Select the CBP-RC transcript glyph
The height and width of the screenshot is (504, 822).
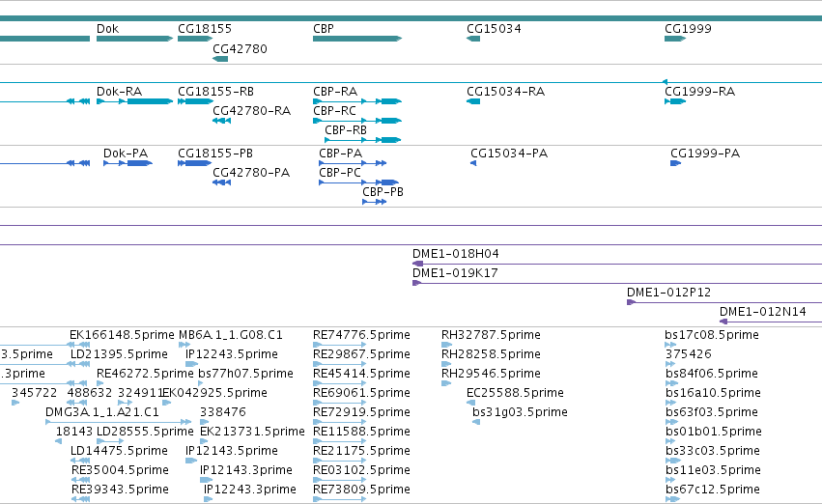(x=357, y=121)
